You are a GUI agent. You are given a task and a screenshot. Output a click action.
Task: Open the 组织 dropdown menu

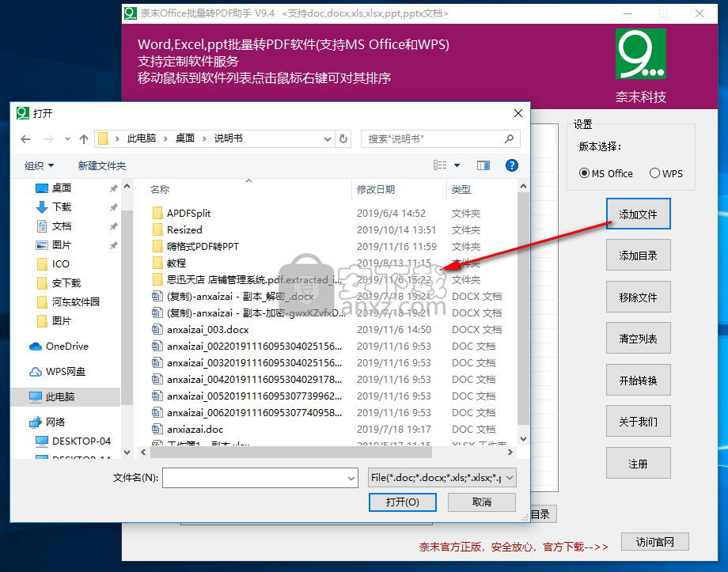[39, 166]
